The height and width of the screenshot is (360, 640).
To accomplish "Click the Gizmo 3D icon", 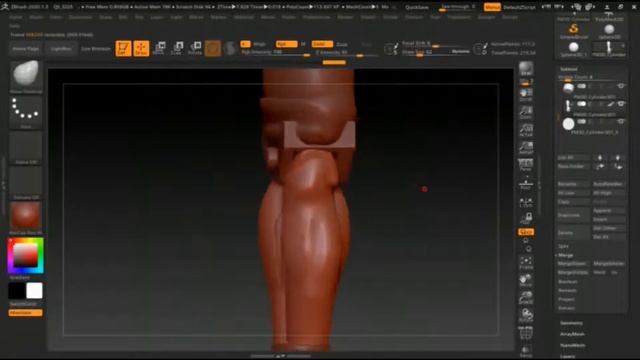I will click(213, 49).
